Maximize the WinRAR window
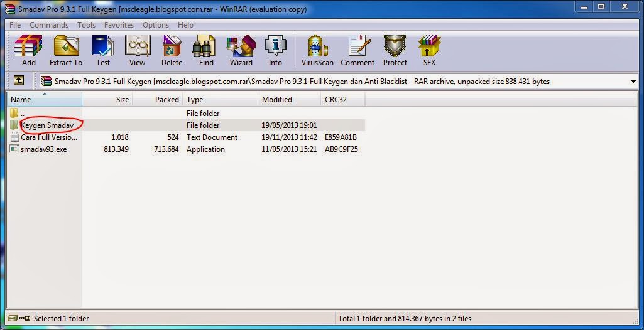 (601, 6)
